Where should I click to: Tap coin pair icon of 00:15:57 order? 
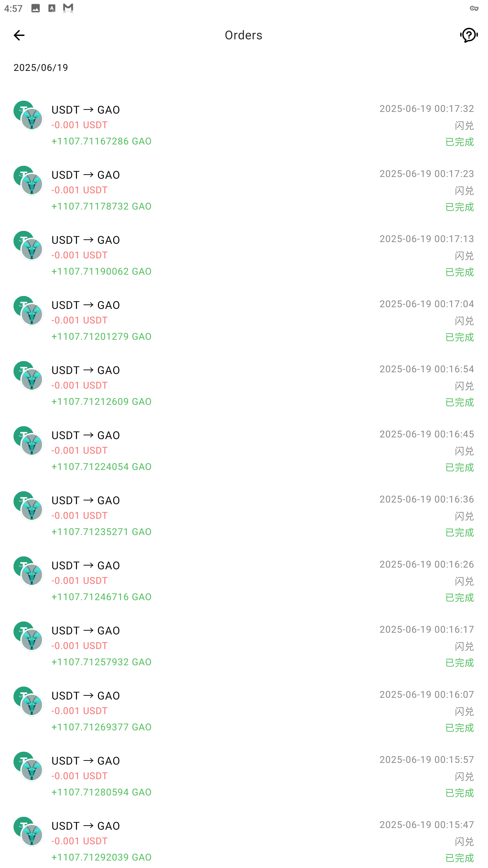click(x=28, y=767)
